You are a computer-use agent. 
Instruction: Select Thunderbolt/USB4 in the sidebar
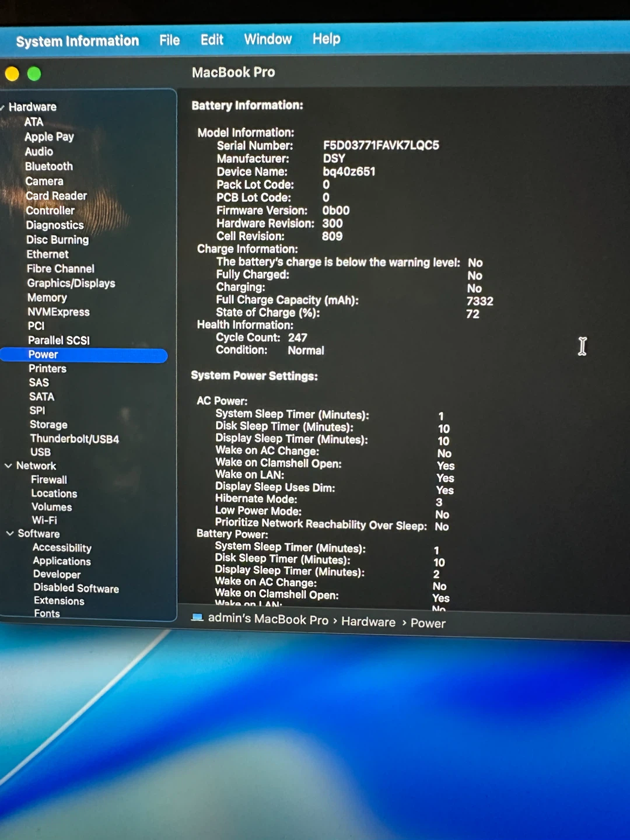[x=74, y=439]
